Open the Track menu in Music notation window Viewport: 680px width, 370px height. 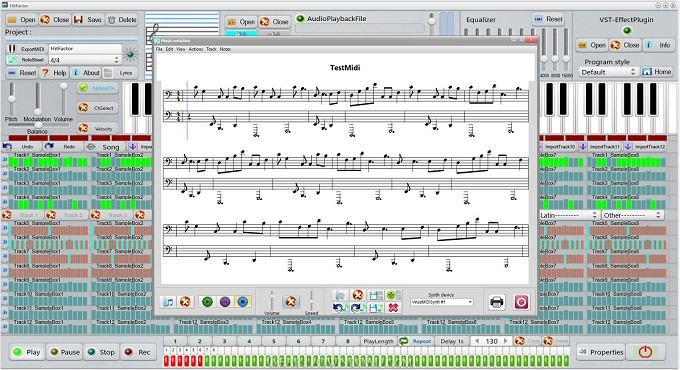[211, 49]
